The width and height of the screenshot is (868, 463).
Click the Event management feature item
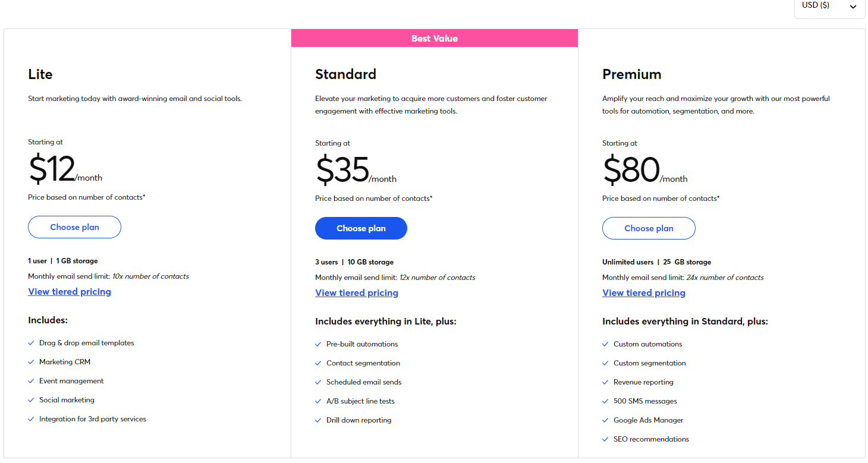click(x=71, y=381)
